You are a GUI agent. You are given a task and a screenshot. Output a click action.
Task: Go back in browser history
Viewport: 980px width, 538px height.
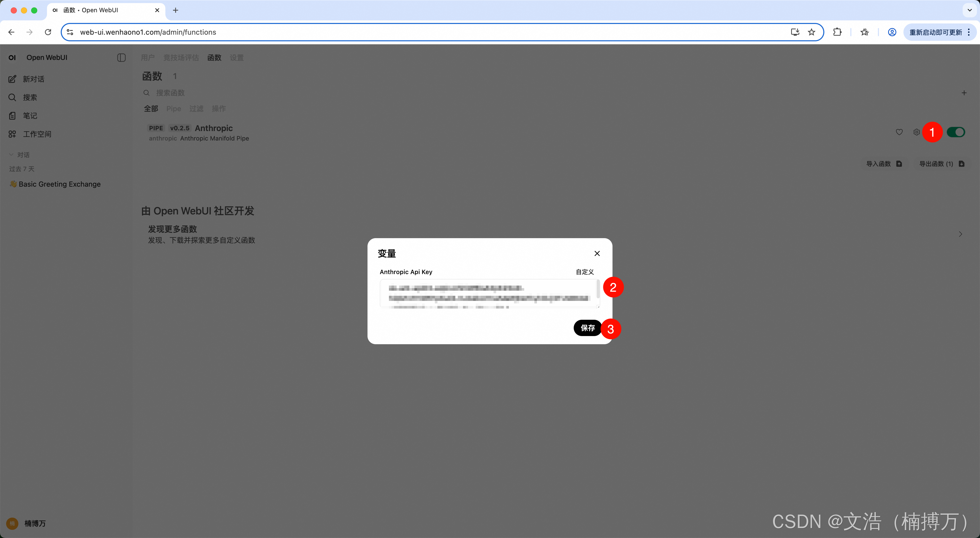pos(11,32)
